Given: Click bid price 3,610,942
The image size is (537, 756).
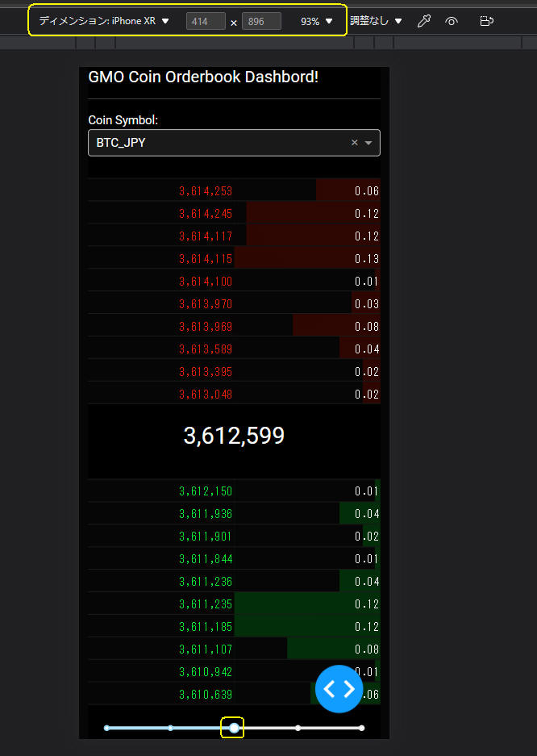Looking at the screenshot, I should [206, 672].
